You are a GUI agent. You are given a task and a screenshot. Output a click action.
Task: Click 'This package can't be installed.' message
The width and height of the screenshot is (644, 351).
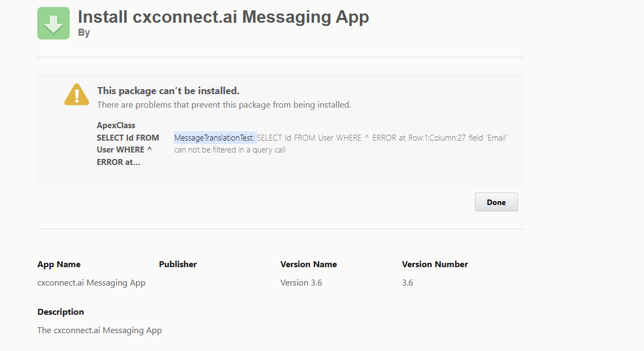(169, 90)
